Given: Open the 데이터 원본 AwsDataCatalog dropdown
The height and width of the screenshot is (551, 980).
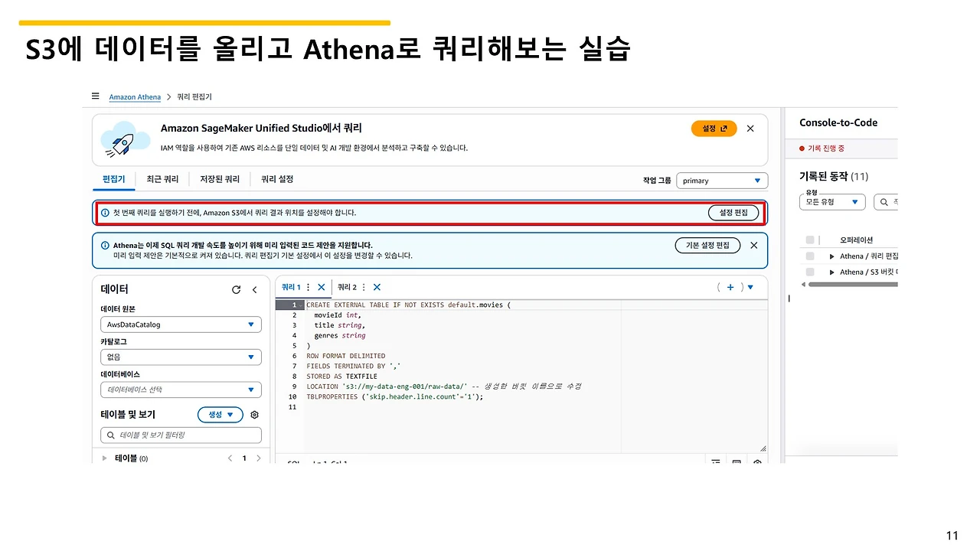Looking at the screenshot, I should click(x=181, y=324).
